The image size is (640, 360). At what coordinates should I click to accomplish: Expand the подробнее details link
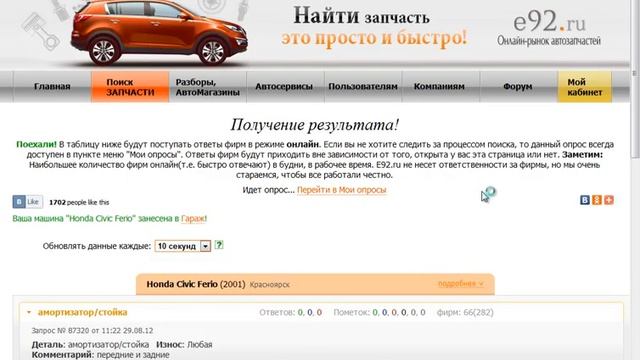(460, 283)
